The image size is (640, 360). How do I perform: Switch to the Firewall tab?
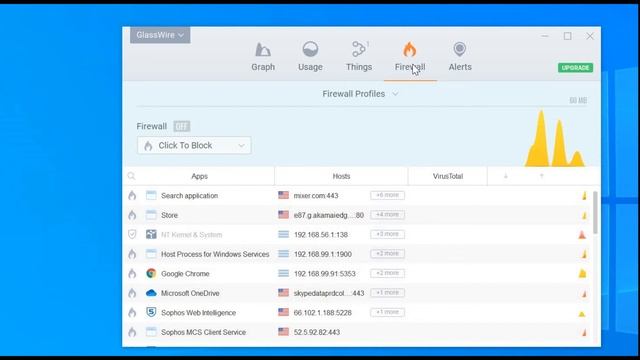click(x=410, y=57)
